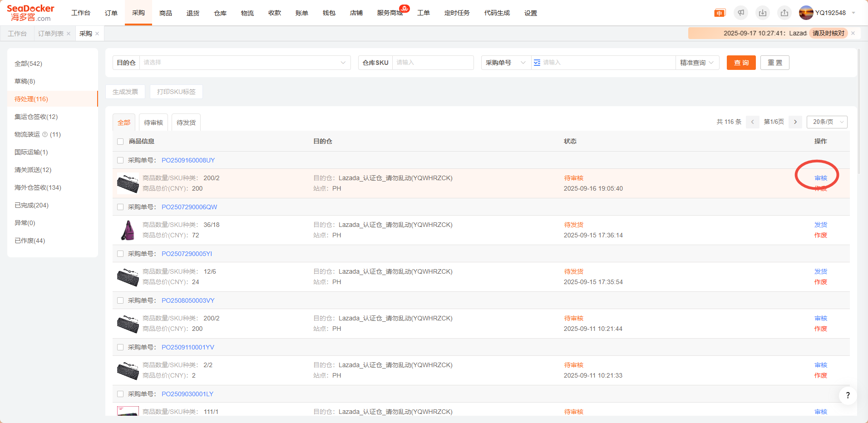Click the export upload icon
Image resolution: width=868 pixels, height=423 pixels.
(x=784, y=13)
